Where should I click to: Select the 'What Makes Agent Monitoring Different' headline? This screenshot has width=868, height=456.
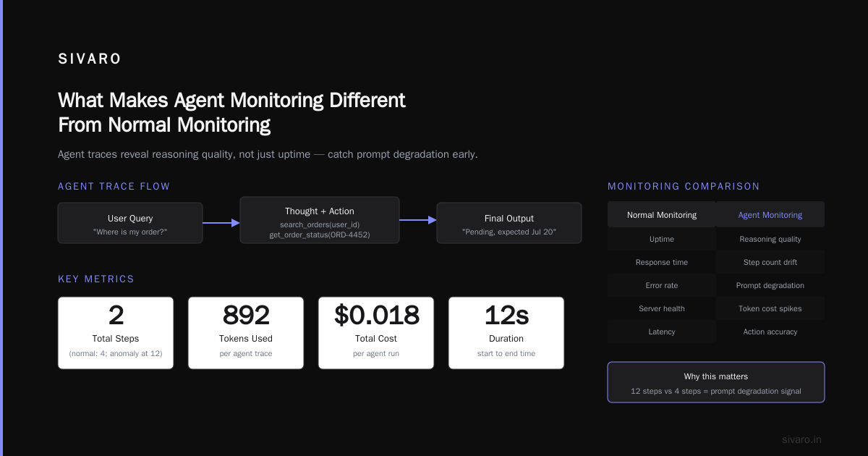(231, 100)
